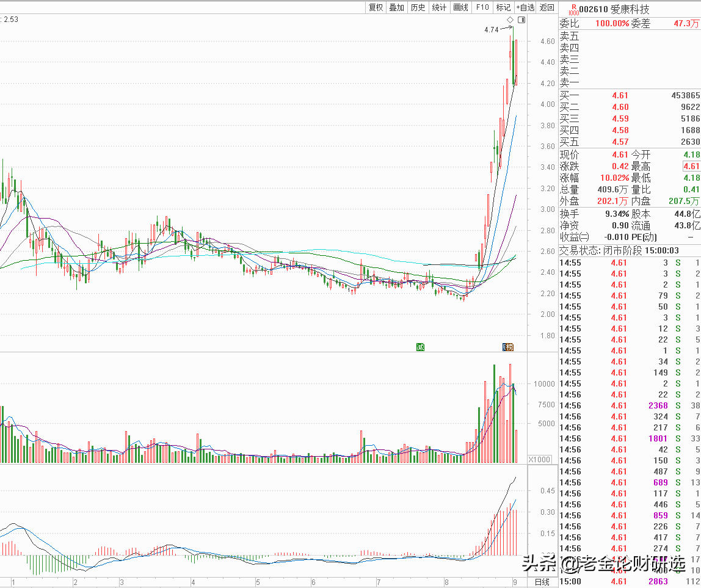The image size is (701, 588).
Task: Click the red R 1000 stock badge
Action: tap(572, 9)
